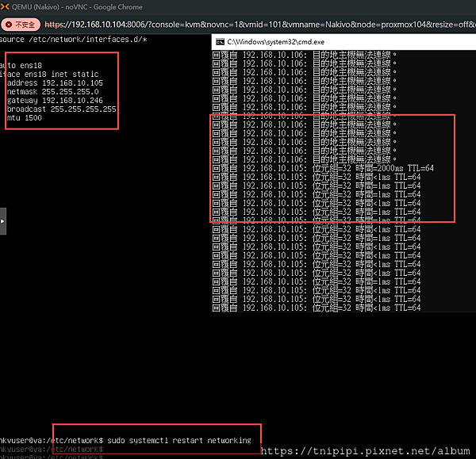The width and height of the screenshot is (476, 459).
Task: Click the 'broadcast 255.255.255.255' line
Action: coord(62,109)
